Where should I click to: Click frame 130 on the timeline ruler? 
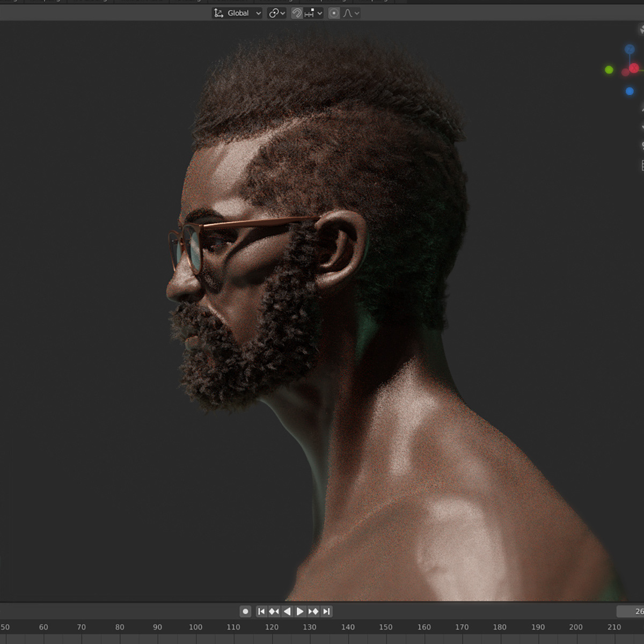(x=310, y=627)
